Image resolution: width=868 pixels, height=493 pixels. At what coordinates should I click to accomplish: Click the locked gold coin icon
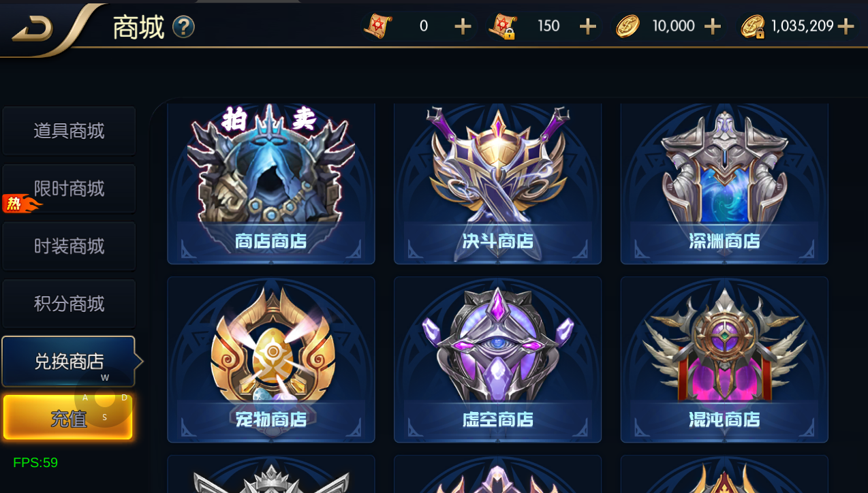coord(754,27)
